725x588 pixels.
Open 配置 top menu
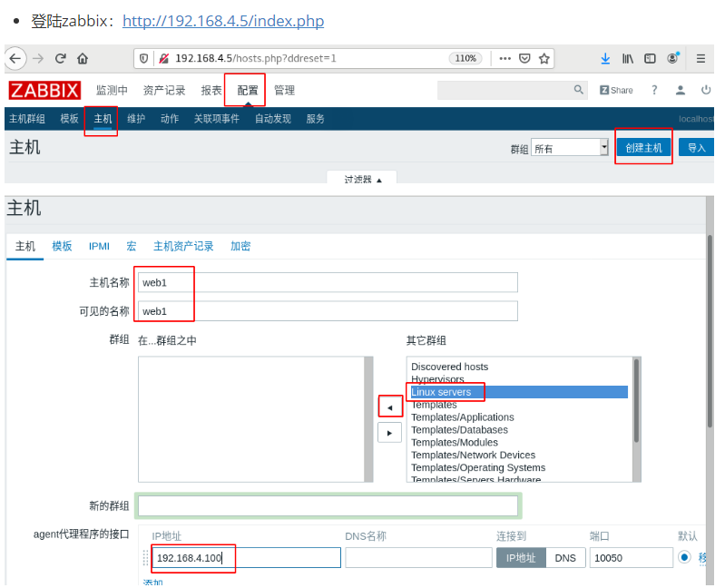pos(248,90)
